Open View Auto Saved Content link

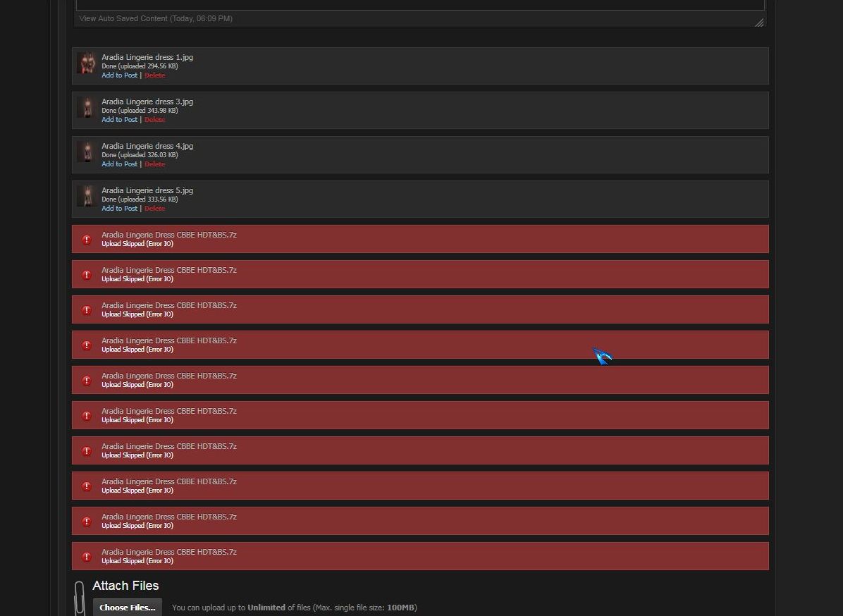point(156,18)
